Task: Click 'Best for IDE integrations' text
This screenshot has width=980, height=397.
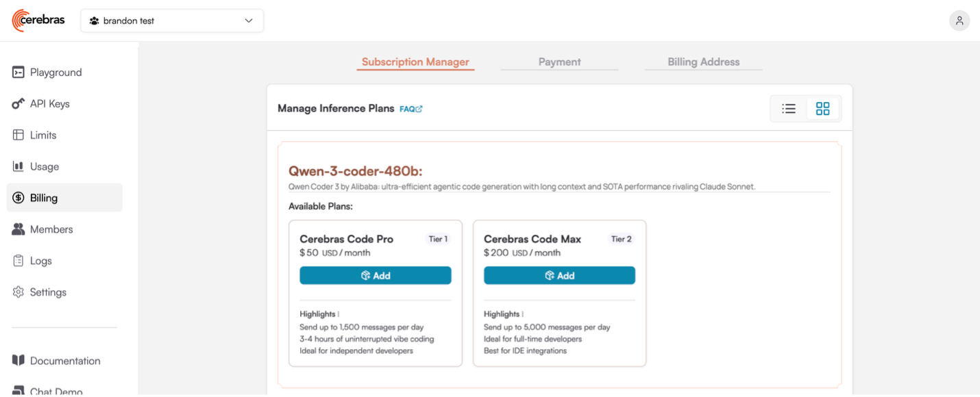Action: pos(525,350)
